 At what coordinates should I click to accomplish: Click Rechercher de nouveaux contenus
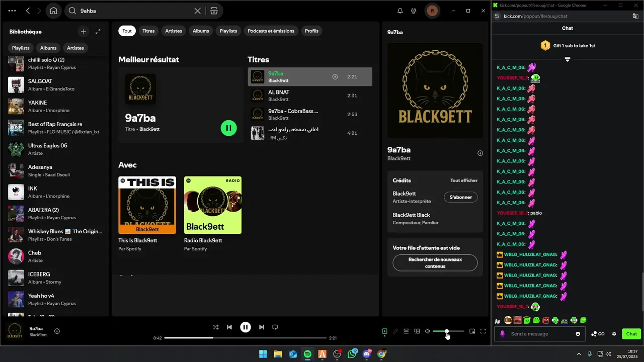pos(435,263)
